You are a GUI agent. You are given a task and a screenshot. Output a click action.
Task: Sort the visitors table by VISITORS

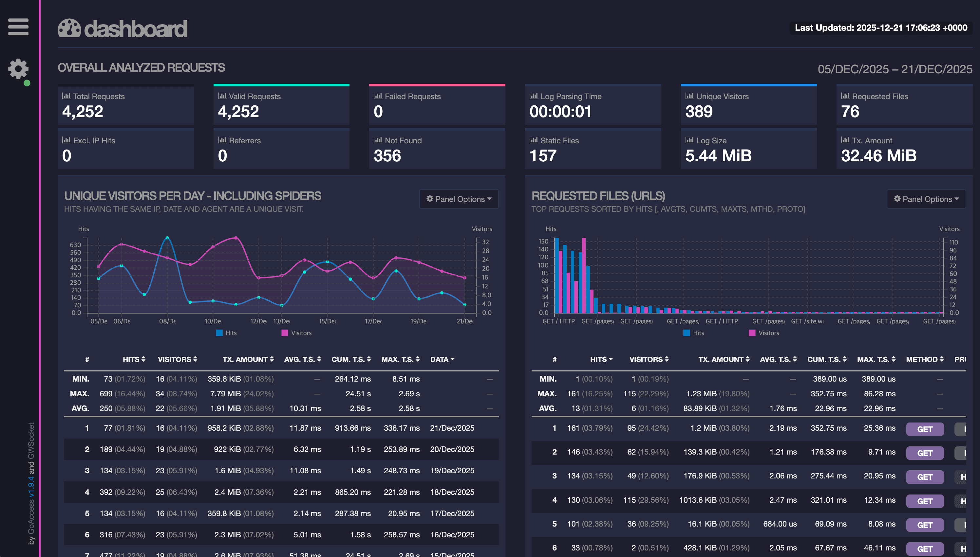(x=177, y=359)
